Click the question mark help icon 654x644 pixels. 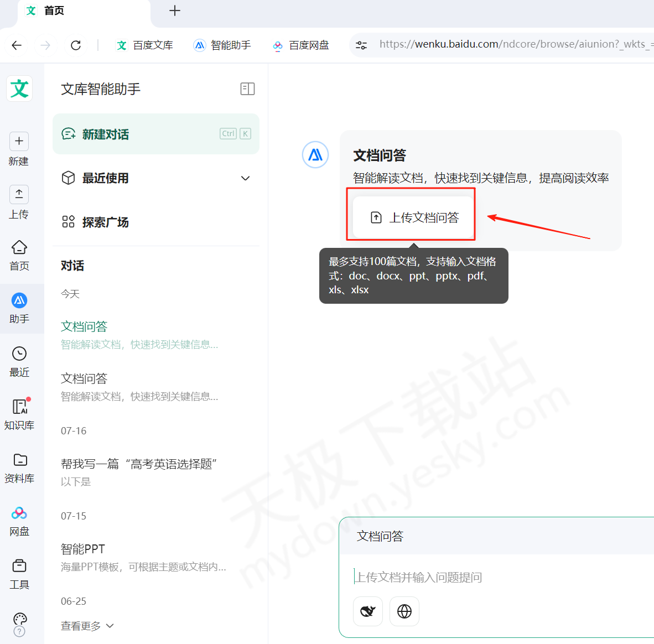click(x=19, y=631)
